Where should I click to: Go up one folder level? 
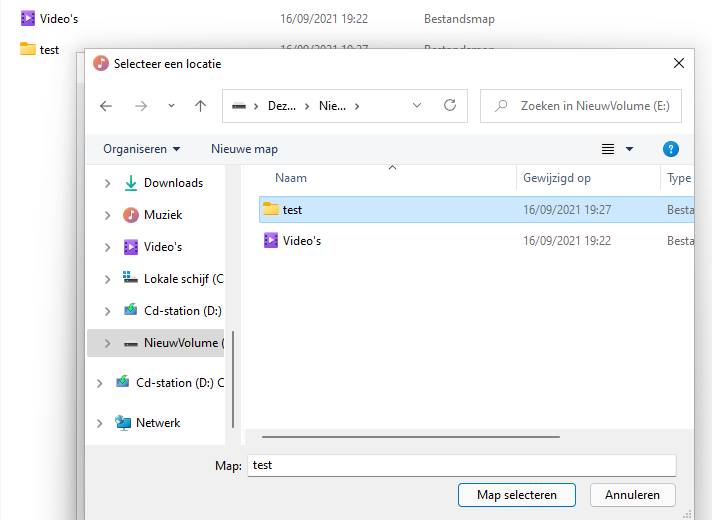tap(200, 105)
